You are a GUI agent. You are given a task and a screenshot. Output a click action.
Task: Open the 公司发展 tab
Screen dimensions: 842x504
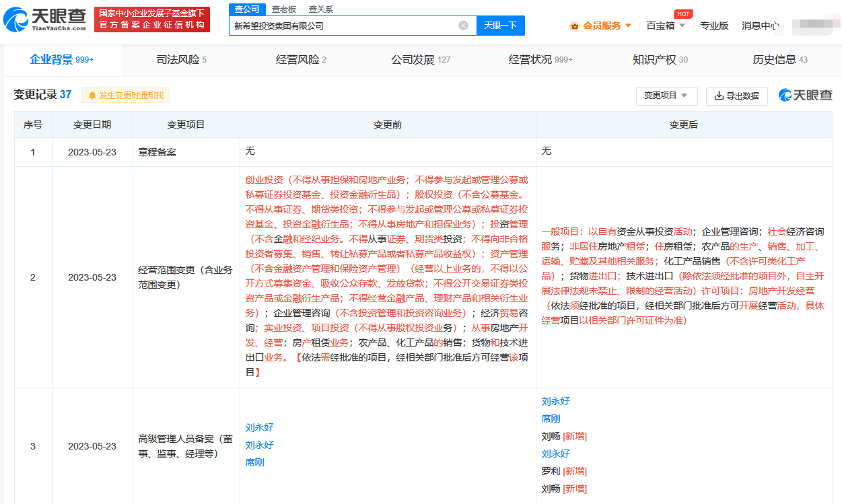[x=421, y=59]
